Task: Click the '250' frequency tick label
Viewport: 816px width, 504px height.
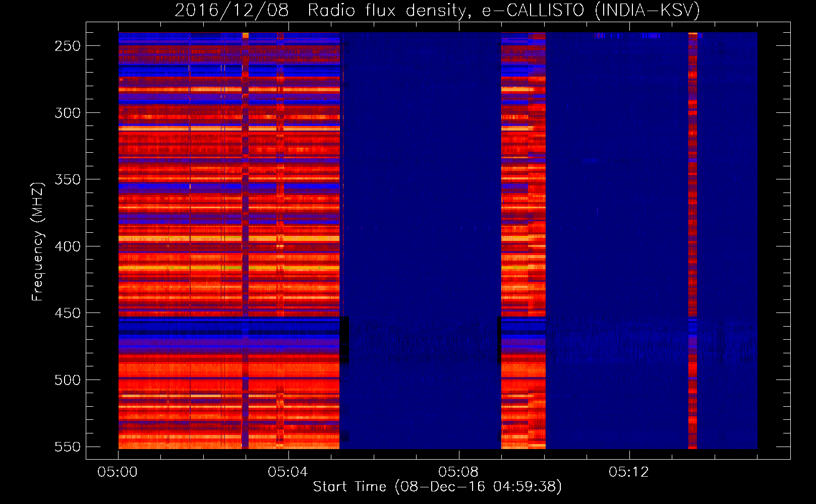Action: [x=68, y=46]
